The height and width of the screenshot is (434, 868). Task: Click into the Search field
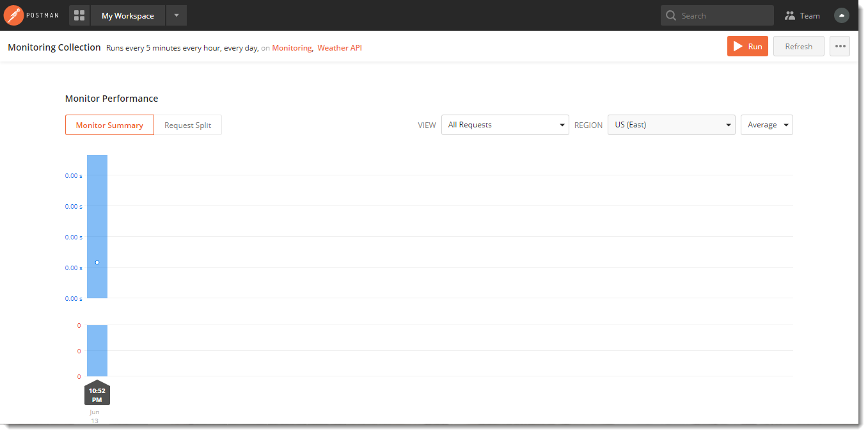(723, 15)
